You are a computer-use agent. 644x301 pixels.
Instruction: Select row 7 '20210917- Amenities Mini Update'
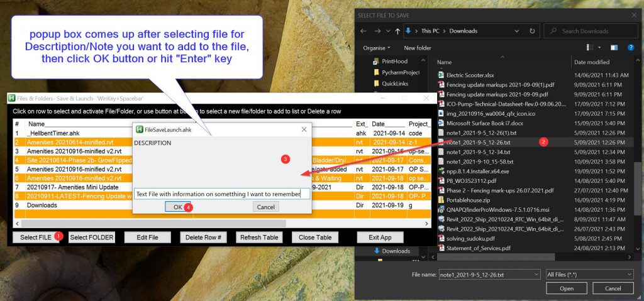222,187
